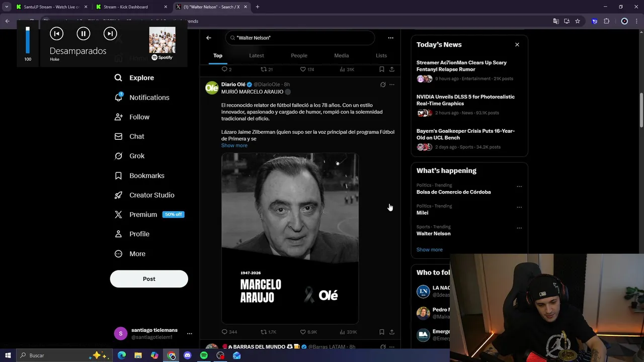Like the post with 6.9K likes

tap(308, 332)
